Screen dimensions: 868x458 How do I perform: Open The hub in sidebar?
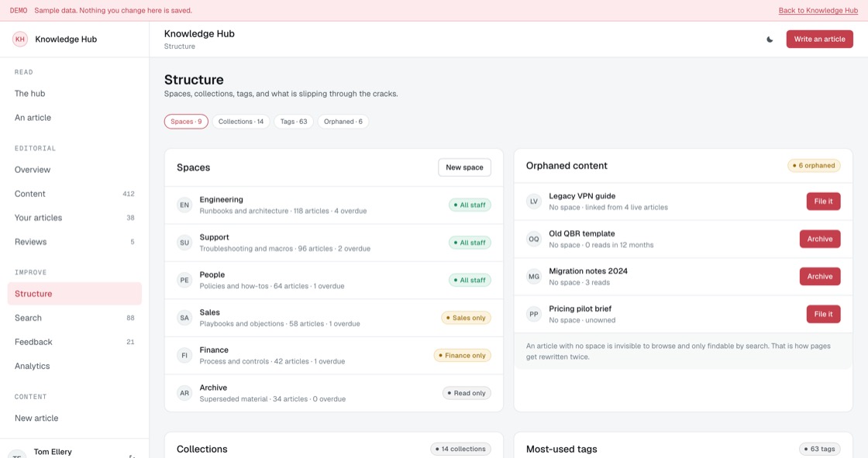click(x=74, y=94)
